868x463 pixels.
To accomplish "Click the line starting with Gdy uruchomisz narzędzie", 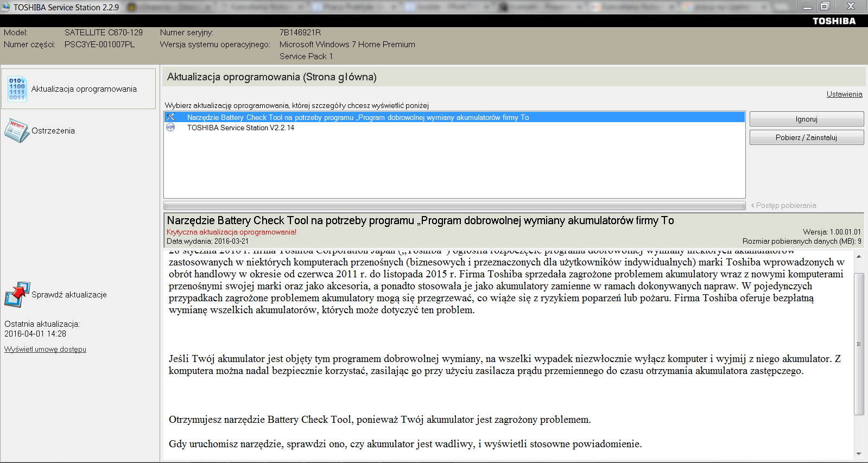I will click(x=406, y=444).
